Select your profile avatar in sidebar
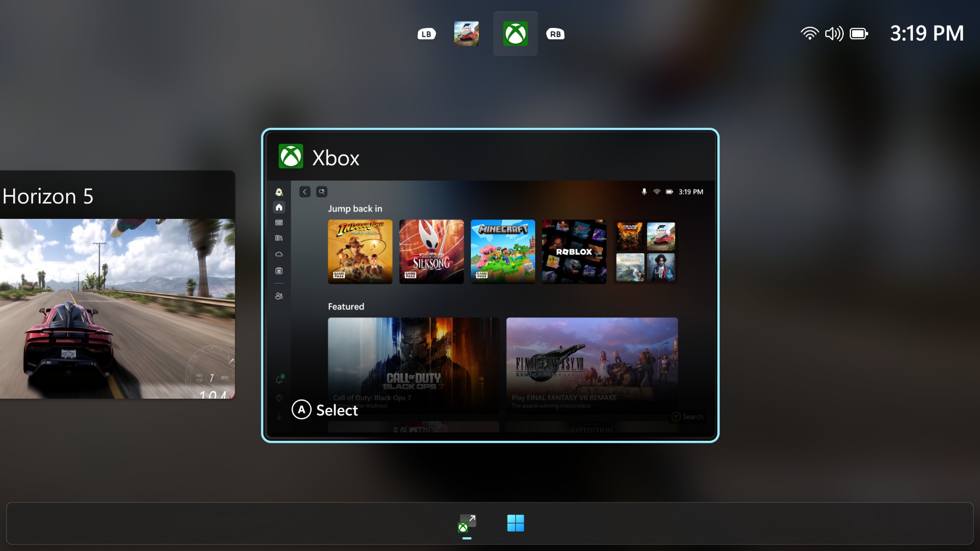The image size is (980, 551). [x=278, y=192]
